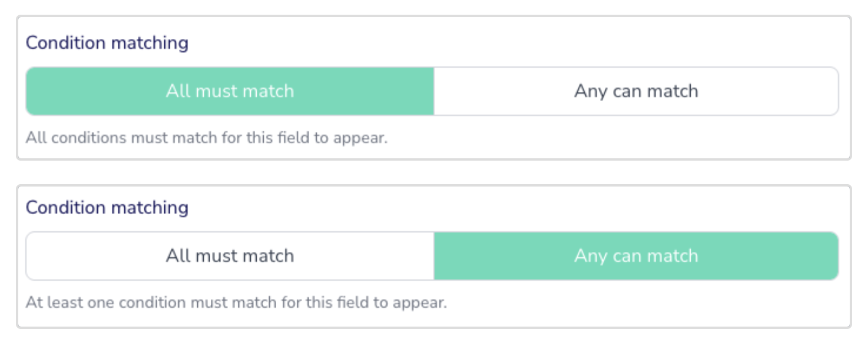The width and height of the screenshot is (868, 346).
Task: Click text below the top segmented control
Action: point(207,138)
